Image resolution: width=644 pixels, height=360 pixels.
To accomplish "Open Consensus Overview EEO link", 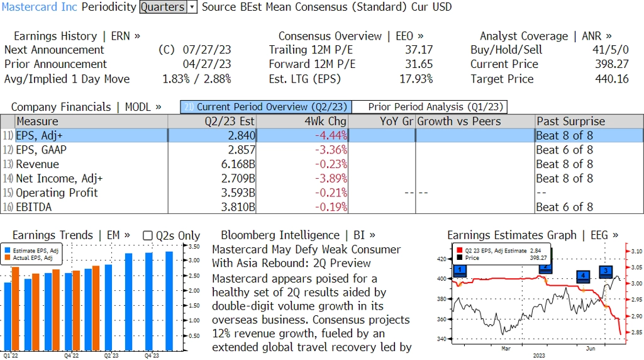I will point(351,37).
